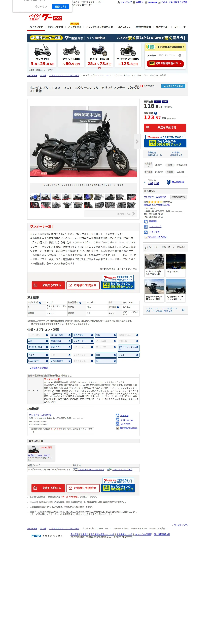
Task: Click the help icon on 整備 tag
Action: [x=115, y=335]
